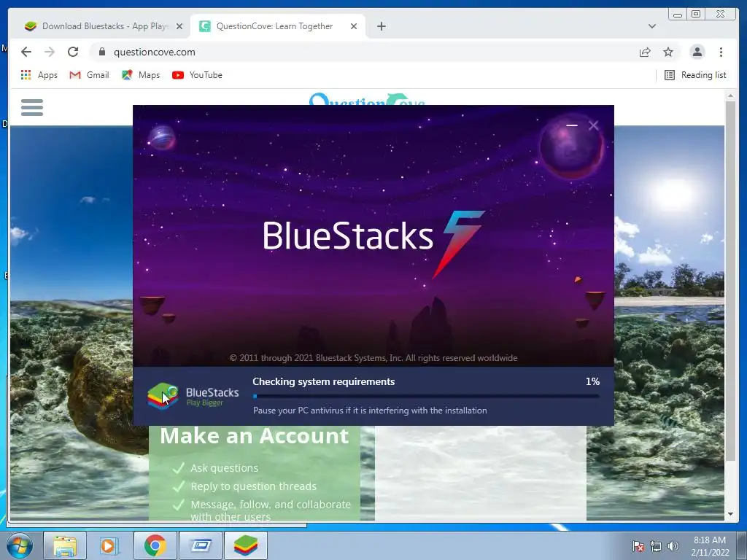Viewport: 747px width, 560px height.
Task: Open the Gmail bookmark
Action: (x=89, y=75)
